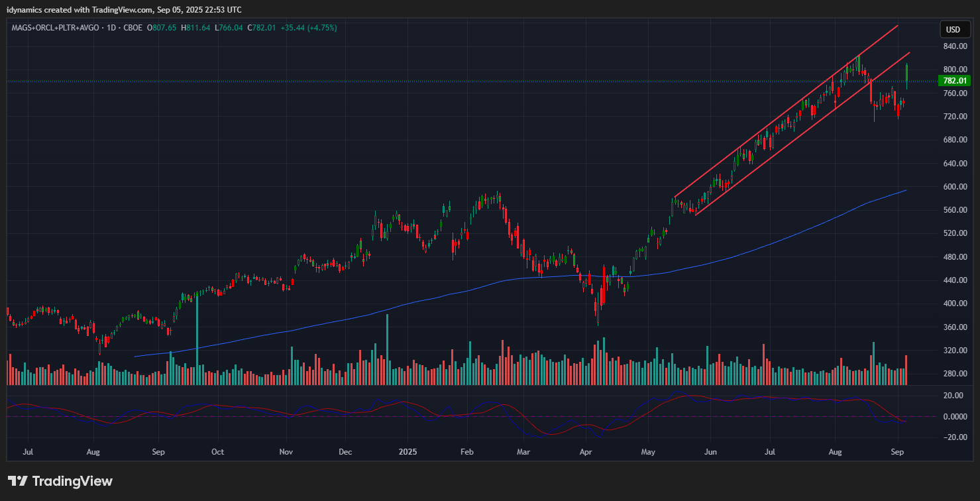This screenshot has height=501, width=980.
Task: Click the Oct date label
Action: click(x=217, y=452)
